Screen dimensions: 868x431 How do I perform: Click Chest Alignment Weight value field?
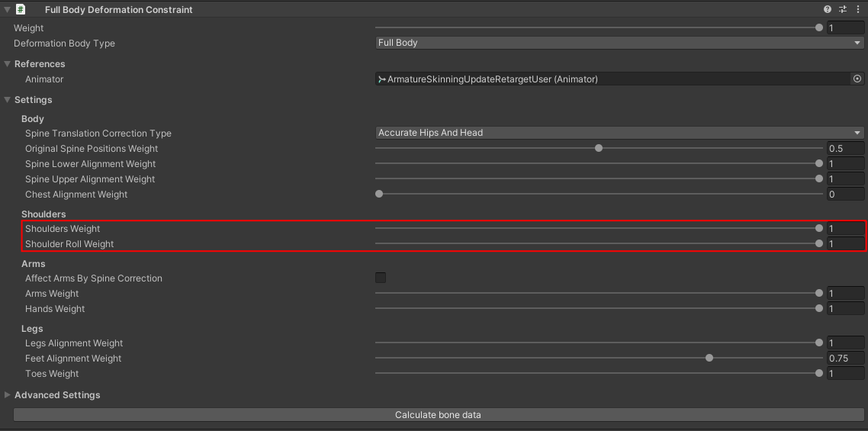tap(845, 194)
